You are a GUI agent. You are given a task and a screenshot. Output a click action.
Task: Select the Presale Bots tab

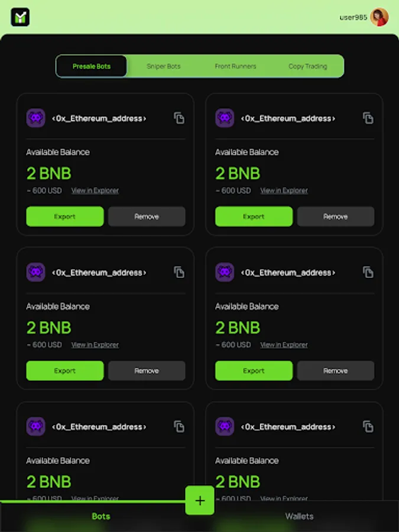[x=92, y=66]
